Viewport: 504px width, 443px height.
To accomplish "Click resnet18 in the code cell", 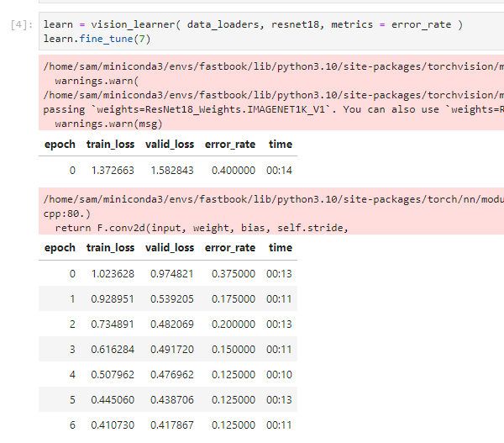I will [x=297, y=26].
